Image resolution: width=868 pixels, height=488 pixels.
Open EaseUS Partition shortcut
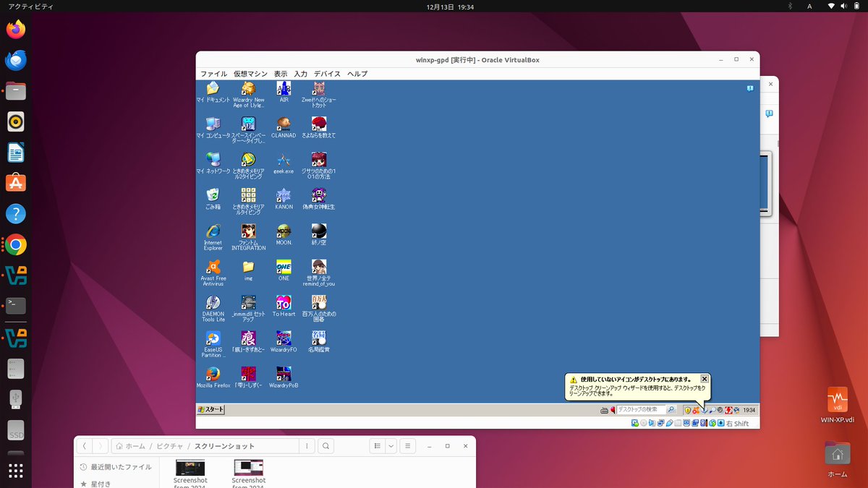click(x=213, y=343)
